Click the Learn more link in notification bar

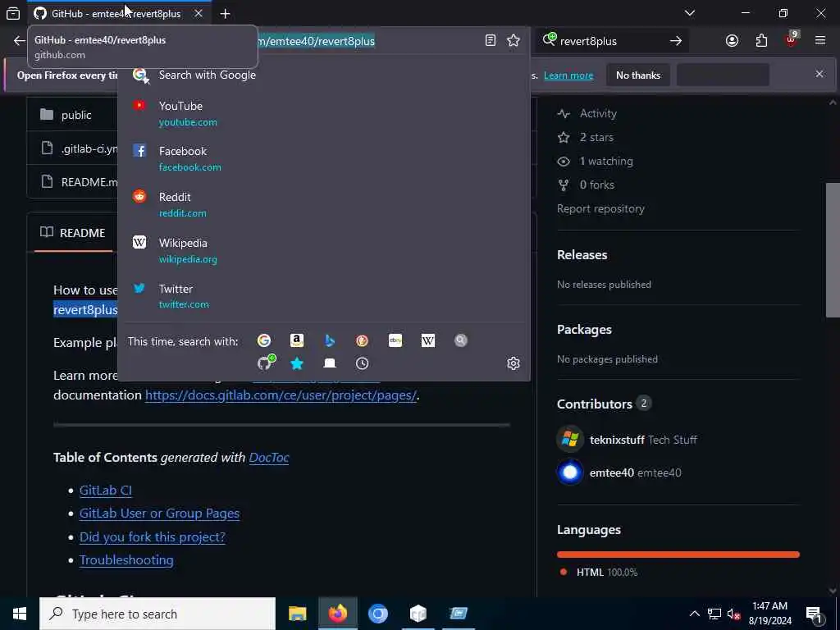[568, 75]
